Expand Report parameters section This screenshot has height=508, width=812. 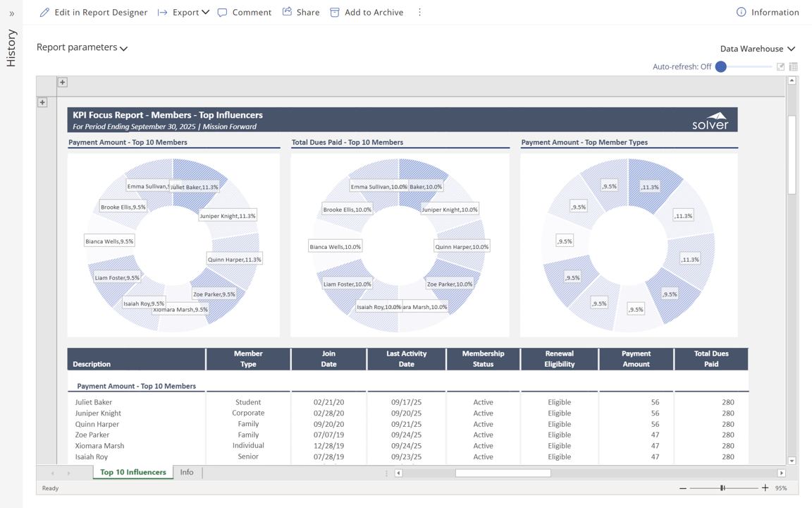click(x=82, y=47)
